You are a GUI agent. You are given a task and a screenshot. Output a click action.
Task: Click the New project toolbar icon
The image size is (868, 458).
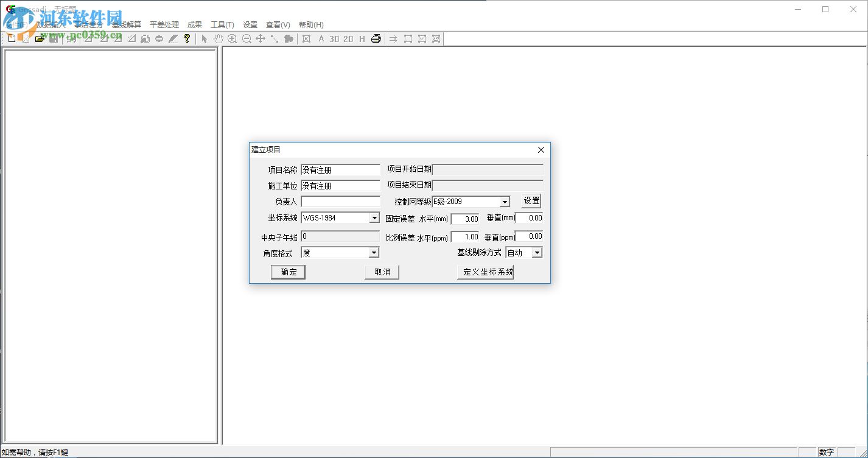(x=12, y=39)
